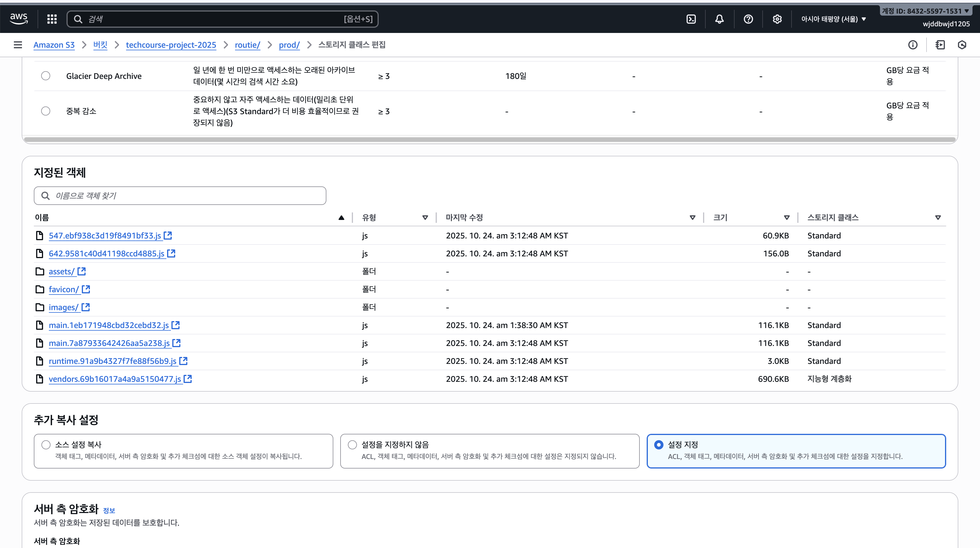Choose 설정을 지정하지 않음 option
Screen dimensions: 980x548
tap(352, 445)
